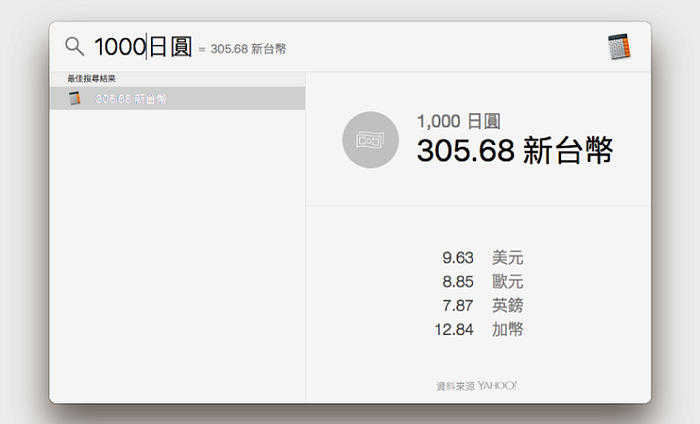Screen dimensions: 700x424
Task: Click the small calculator icon in result row
Action: (75, 98)
